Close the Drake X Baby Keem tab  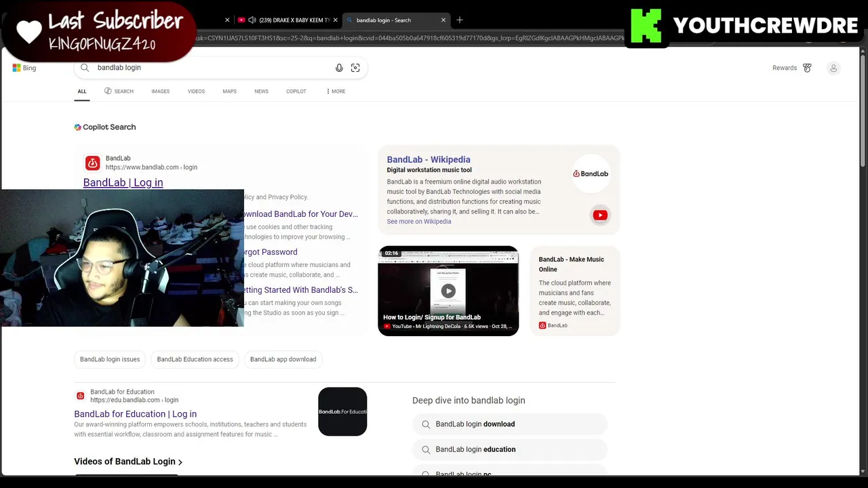point(335,20)
